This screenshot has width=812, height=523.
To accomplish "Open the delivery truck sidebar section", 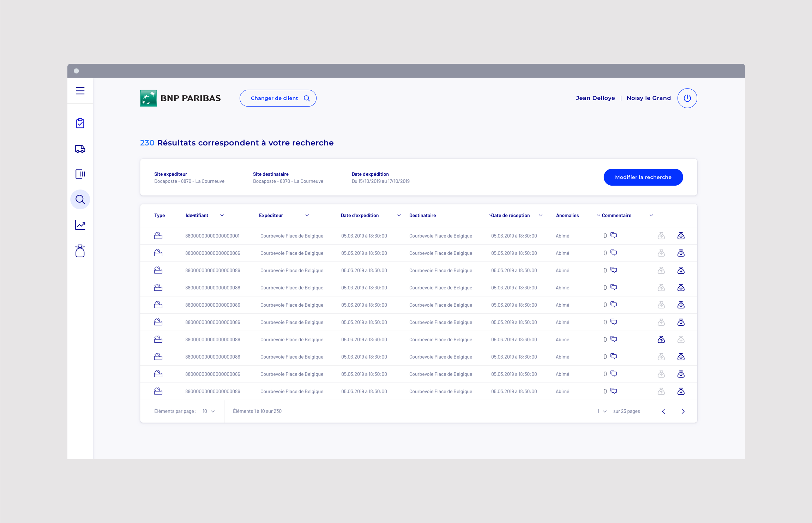I will click(x=80, y=149).
